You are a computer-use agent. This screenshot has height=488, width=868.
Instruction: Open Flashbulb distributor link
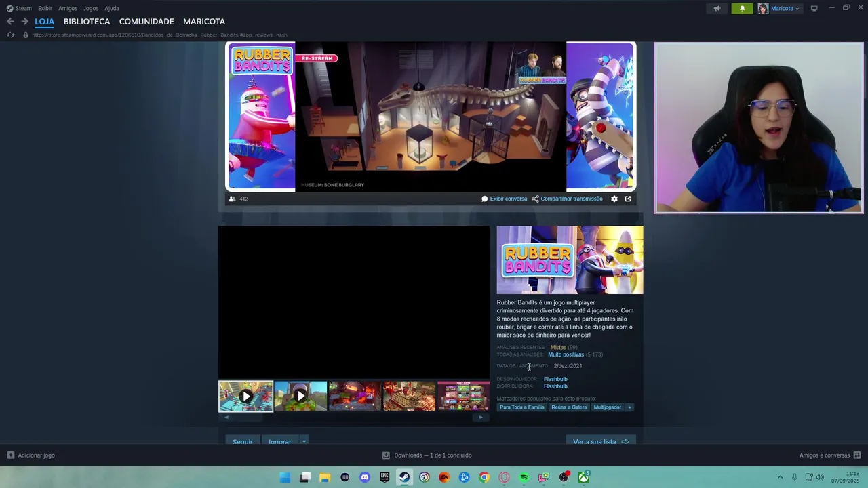click(555, 386)
